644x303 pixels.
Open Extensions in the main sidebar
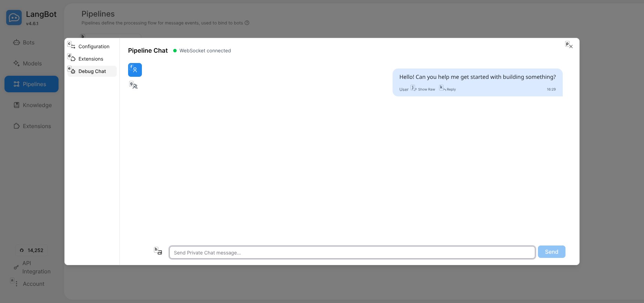point(31,126)
